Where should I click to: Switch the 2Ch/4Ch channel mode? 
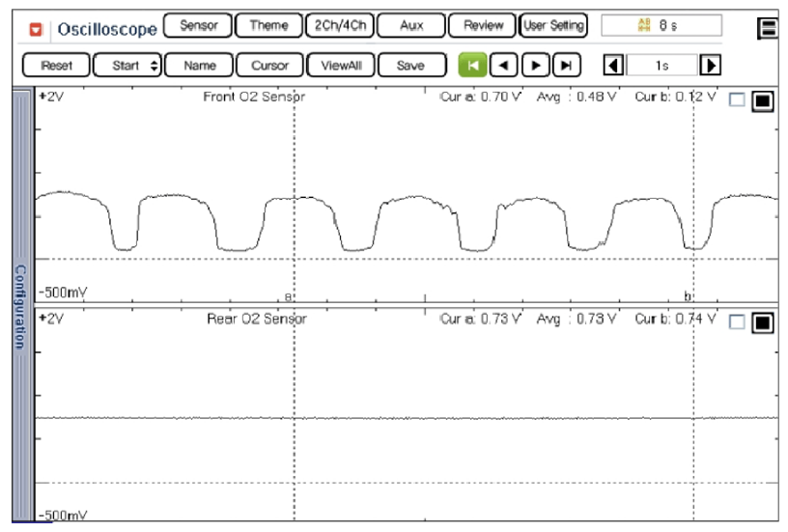pos(338,26)
